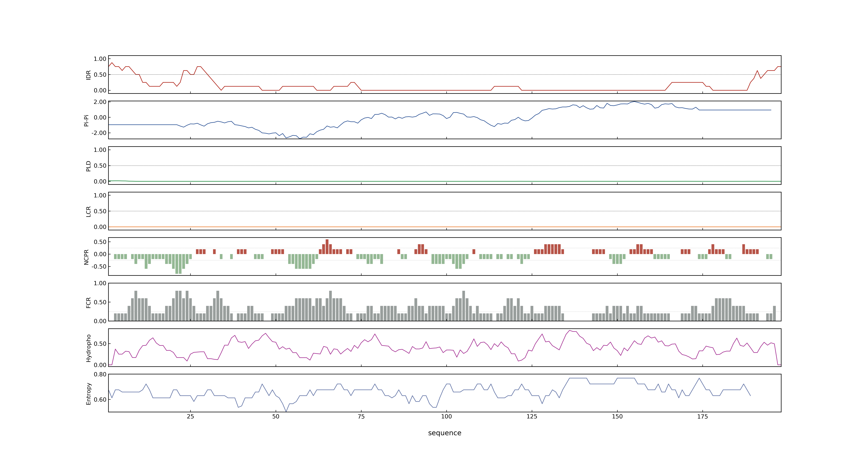868x463 pixels.
Task: Click the x-axis tick label 125
Action: pos(532,416)
